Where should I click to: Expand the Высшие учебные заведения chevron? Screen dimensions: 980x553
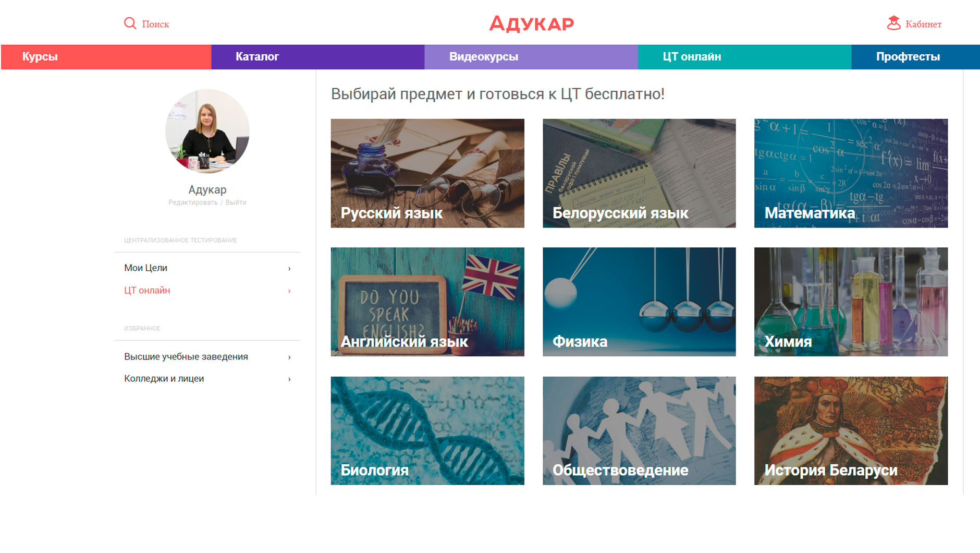(289, 357)
